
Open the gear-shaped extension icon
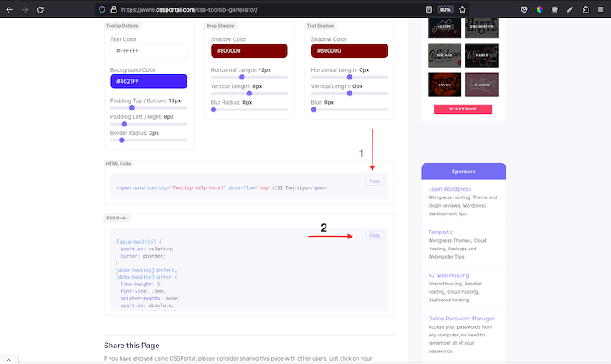pyautogui.click(x=555, y=10)
